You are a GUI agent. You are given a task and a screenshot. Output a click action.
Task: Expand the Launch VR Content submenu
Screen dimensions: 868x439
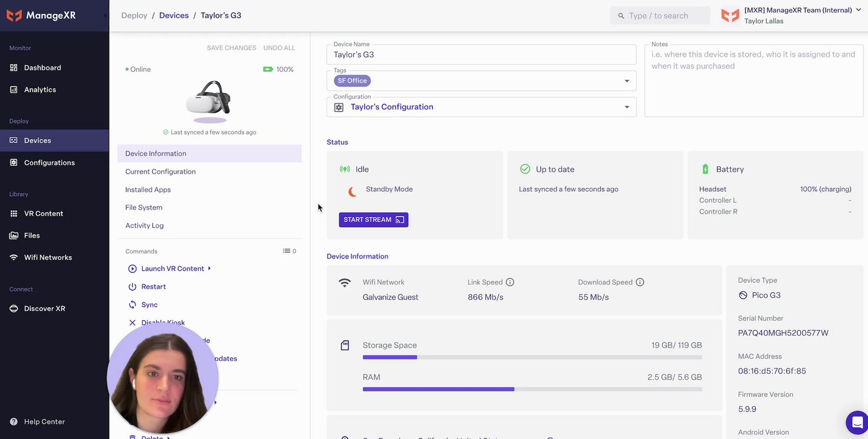pyautogui.click(x=209, y=269)
